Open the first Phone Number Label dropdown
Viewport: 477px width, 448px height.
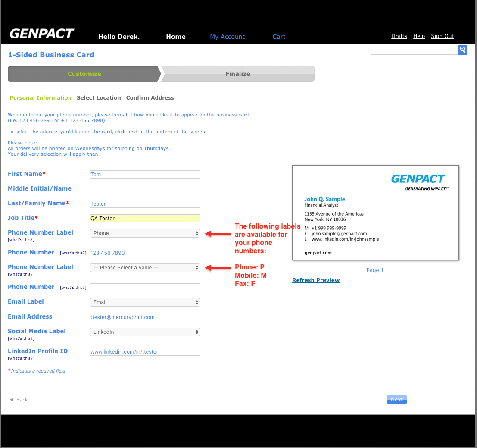(x=145, y=233)
